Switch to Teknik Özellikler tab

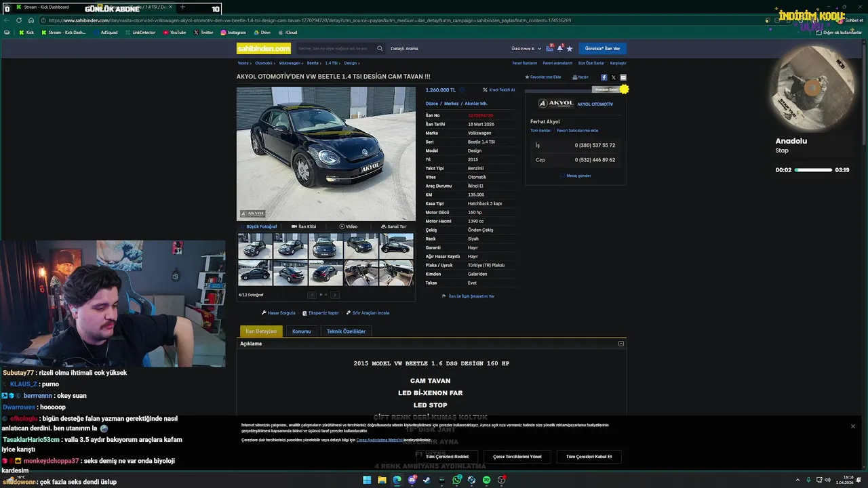pos(346,331)
